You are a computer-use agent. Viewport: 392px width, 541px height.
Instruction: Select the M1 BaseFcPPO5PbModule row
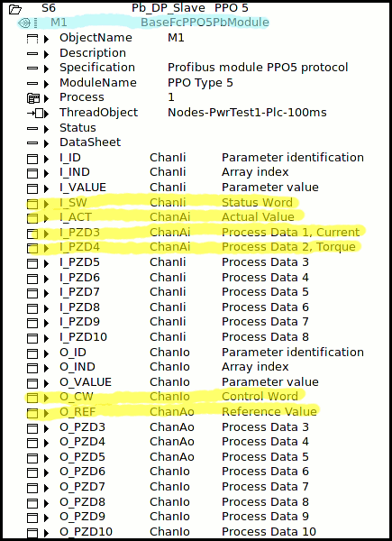143,23
